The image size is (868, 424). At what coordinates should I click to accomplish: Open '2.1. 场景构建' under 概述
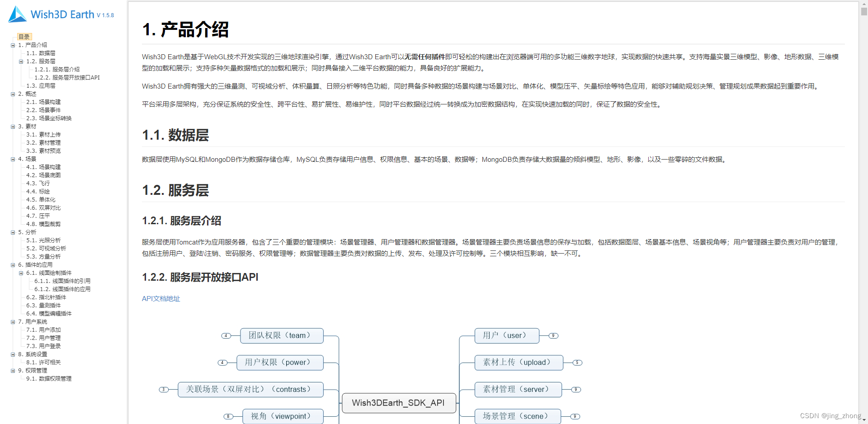tap(43, 102)
